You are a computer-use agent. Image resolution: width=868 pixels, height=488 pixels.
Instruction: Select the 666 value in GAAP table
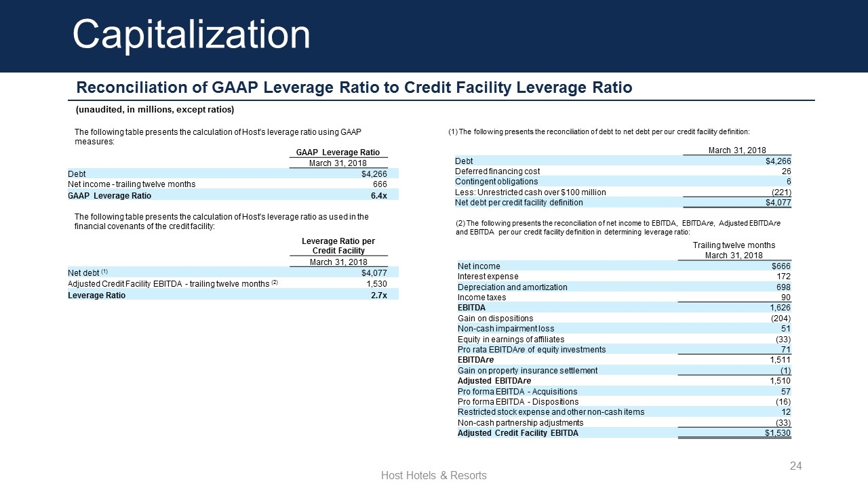point(380,184)
